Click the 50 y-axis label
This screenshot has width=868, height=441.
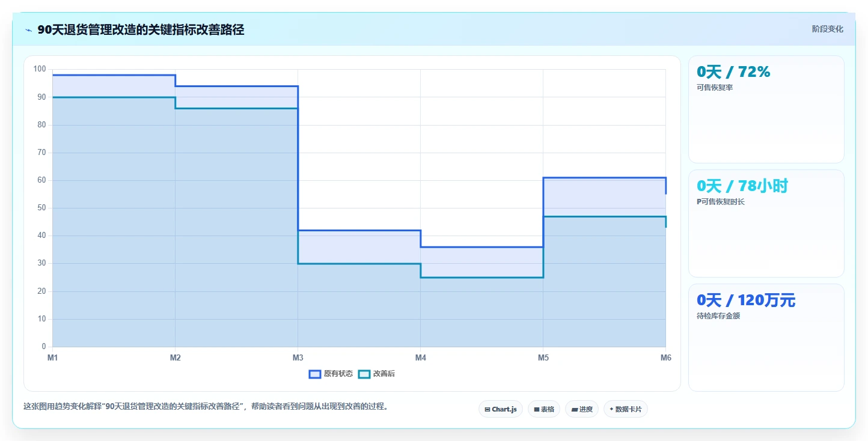41,208
